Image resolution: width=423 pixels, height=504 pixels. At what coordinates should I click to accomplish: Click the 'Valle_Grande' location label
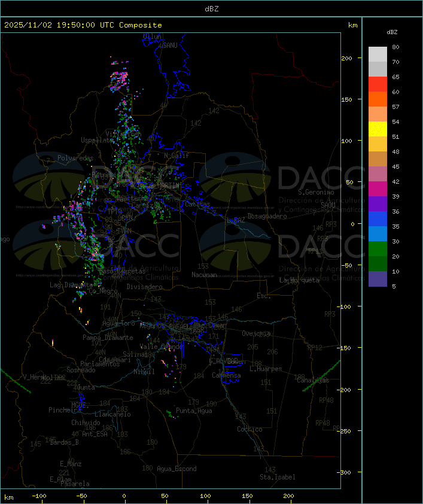click(161, 347)
